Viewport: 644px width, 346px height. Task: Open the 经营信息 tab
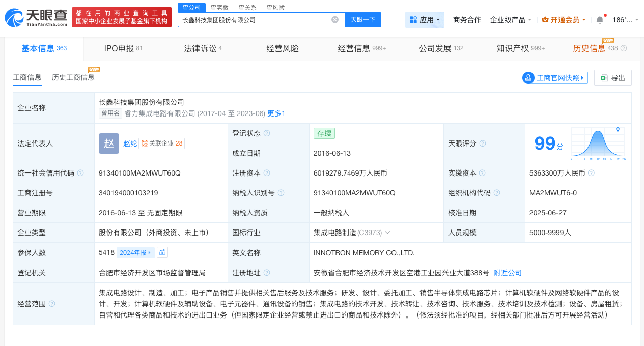(362, 48)
